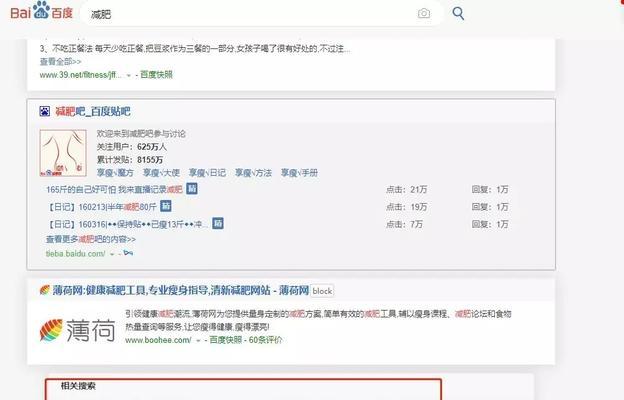This screenshot has width=624, height=400.
Task: Click the blue icon after tieba.baidu.com
Action: tap(128, 253)
